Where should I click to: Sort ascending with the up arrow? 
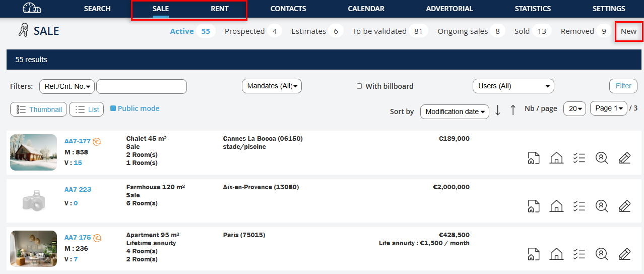click(x=513, y=110)
